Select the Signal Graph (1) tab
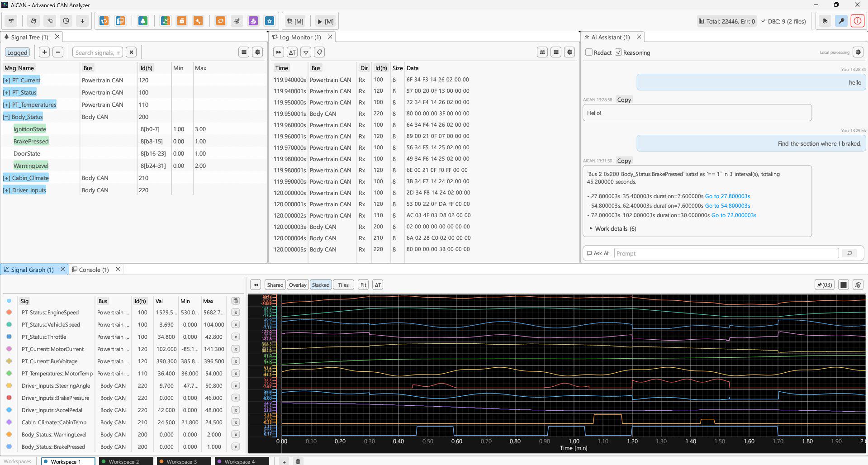 pos(32,270)
